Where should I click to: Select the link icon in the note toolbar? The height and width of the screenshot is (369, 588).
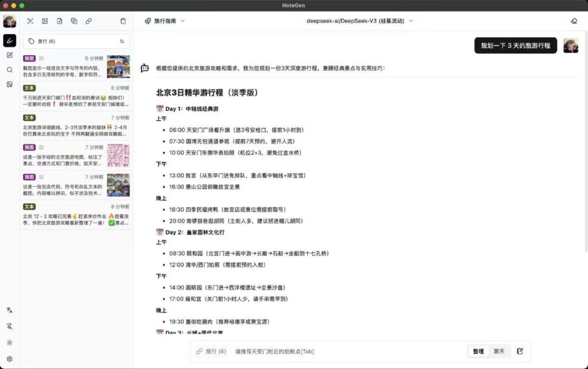coord(88,21)
